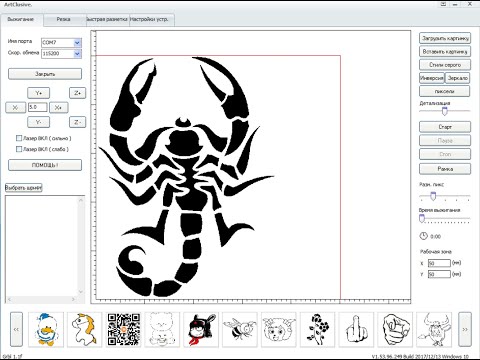The image size is (480, 360).
Task: Click the text list vertical scrollbar
Action: pyautogui.click(x=81, y=246)
